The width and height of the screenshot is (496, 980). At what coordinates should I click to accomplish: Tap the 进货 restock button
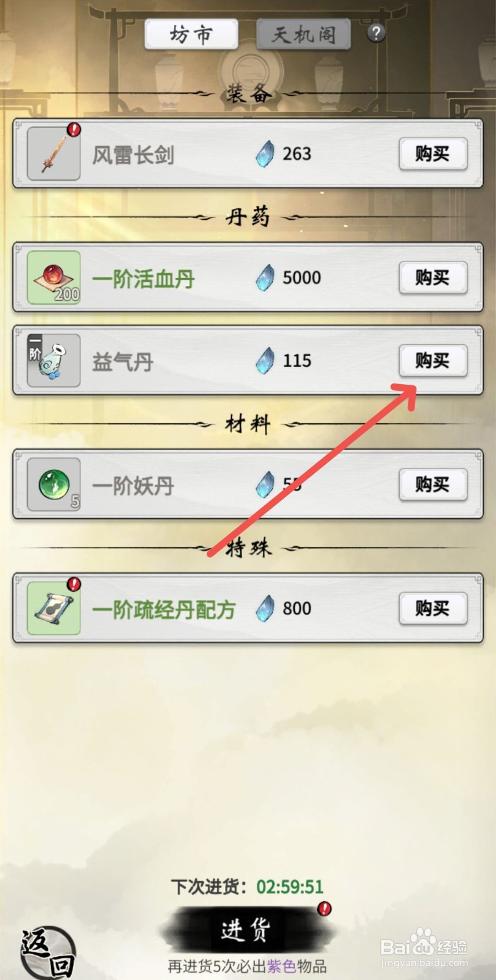pyautogui.click(x=246, y=930)
